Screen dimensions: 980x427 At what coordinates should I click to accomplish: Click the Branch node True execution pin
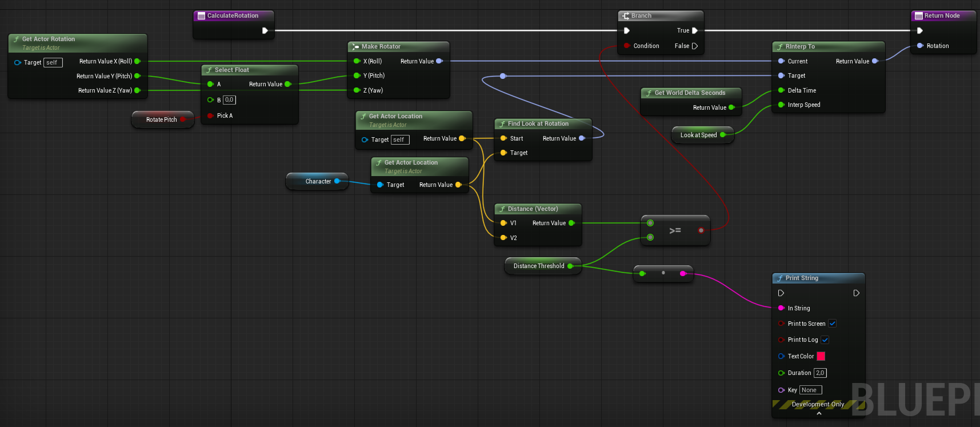pos(695,31)
